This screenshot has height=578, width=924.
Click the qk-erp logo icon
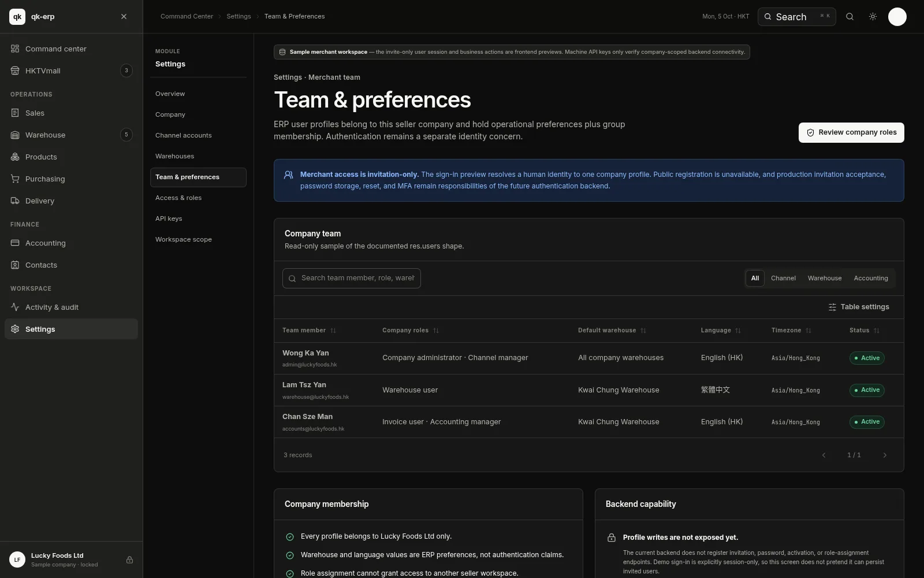17,17
